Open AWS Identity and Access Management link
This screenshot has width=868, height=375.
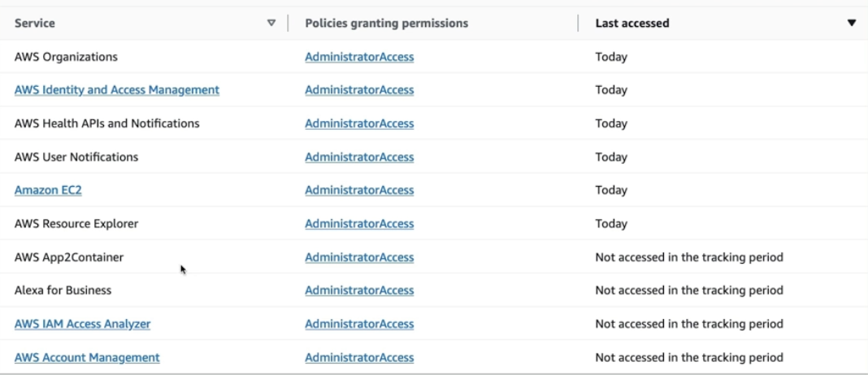117,90
